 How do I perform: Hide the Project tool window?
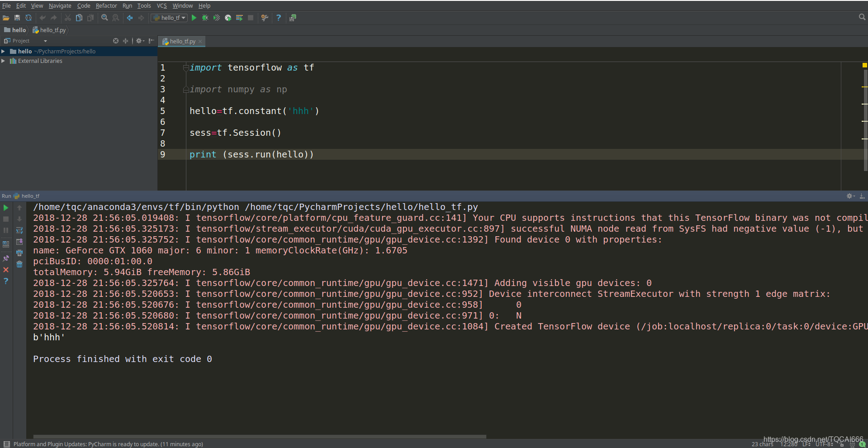(152, 41)
